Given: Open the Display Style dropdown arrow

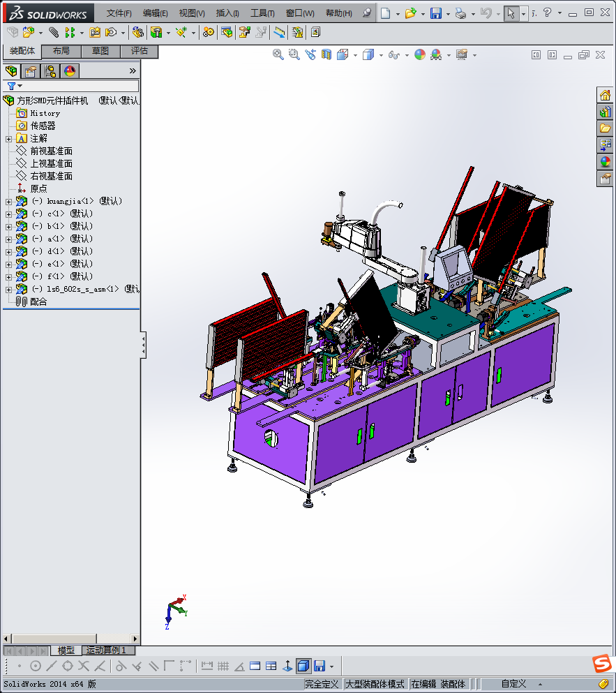Looking at the screenshot, I should coord(381,55).
